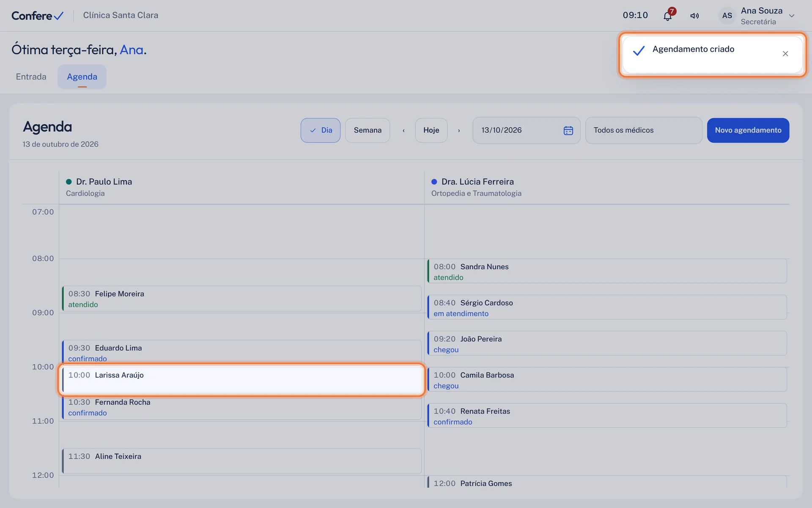Click the 13/10/2026 date field
Viewport: 812px width, 508px height.
(x=527, y=130)
